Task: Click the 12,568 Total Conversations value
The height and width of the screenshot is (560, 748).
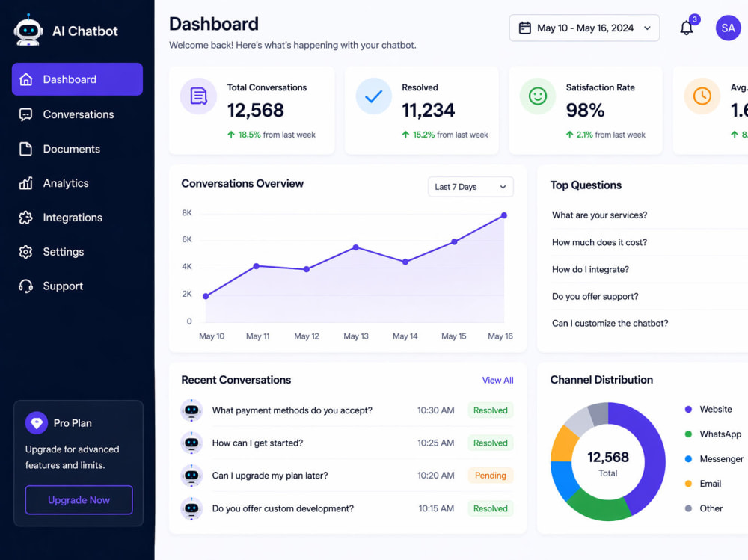Action: [256, 110]
